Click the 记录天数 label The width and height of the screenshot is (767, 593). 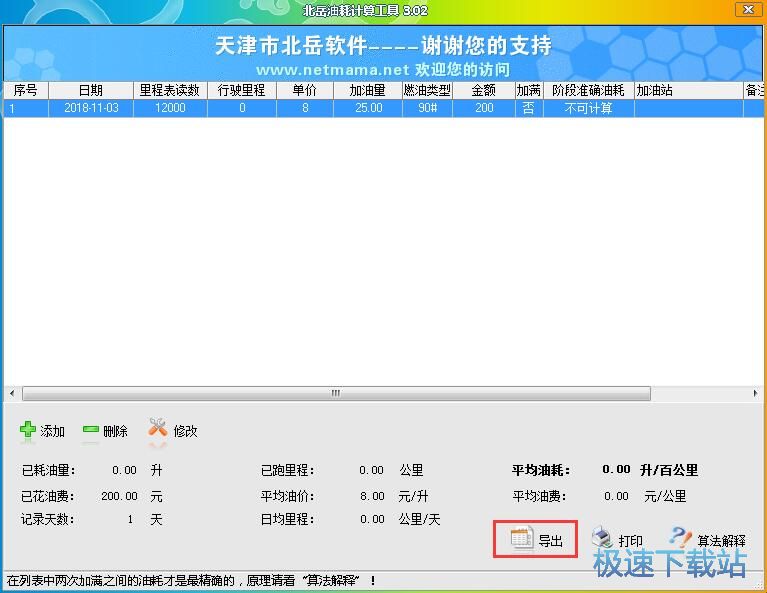47,519
